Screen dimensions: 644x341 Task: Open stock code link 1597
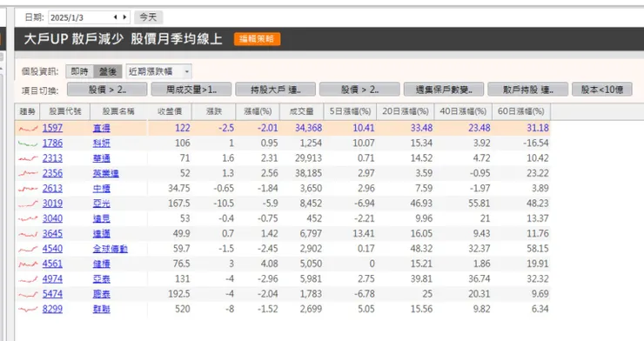click(x=52, y=128)
